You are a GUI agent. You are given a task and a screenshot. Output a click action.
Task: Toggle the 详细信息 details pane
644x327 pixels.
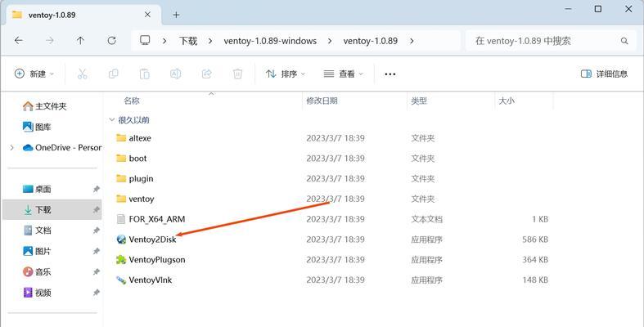coord(604,74)
